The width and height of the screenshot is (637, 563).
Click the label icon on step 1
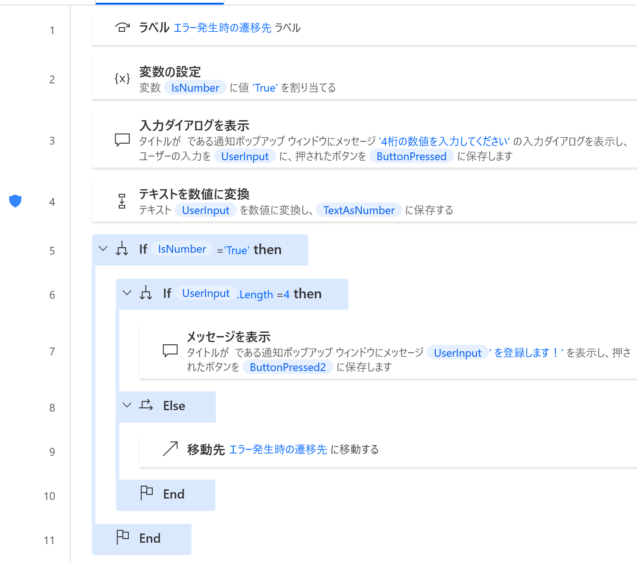(x=122, y=28)
